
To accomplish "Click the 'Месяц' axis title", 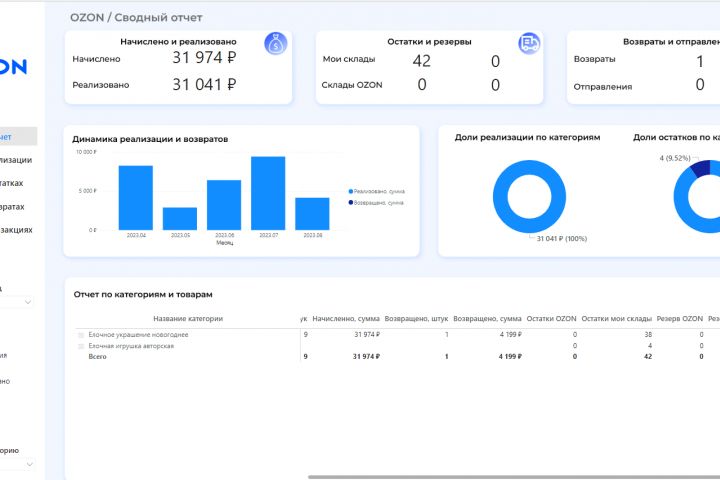I will (225, 243).
